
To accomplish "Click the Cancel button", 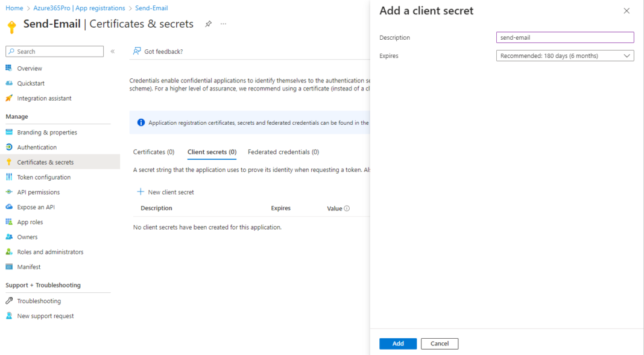I will click(440, 344).
